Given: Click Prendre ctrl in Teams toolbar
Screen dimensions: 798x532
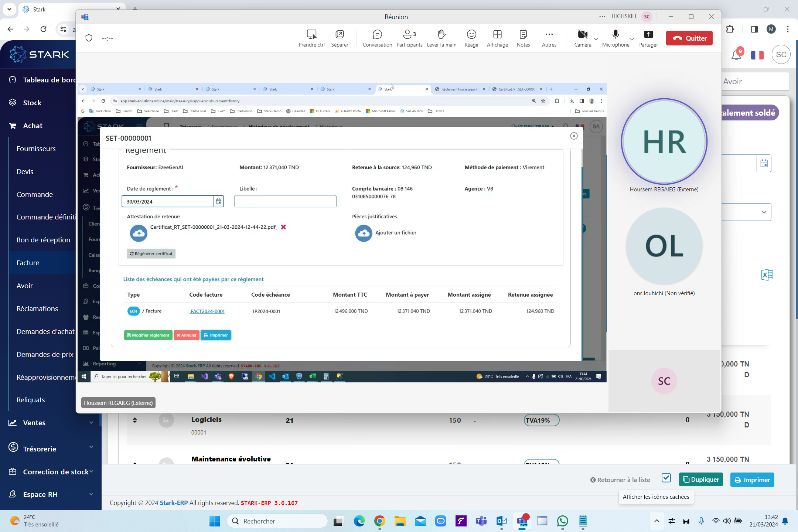Looking at the screenshot, I should tap(311, 38).
